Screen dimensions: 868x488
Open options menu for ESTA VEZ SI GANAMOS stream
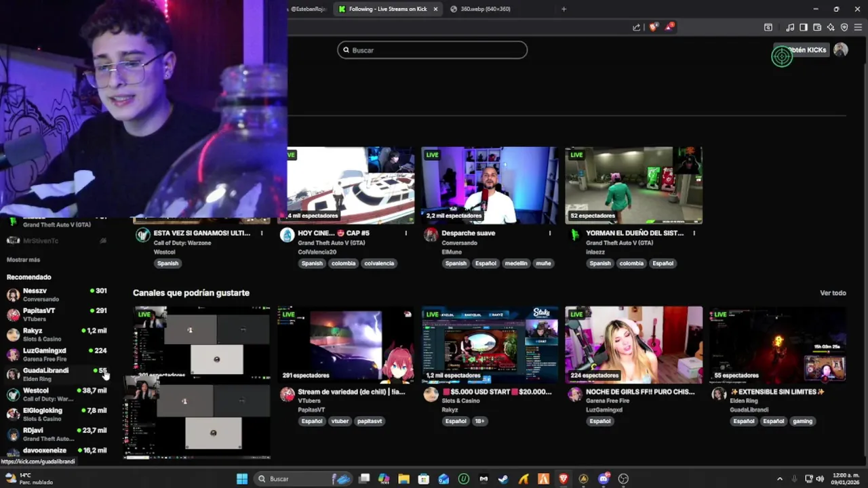tap(262, 233)
